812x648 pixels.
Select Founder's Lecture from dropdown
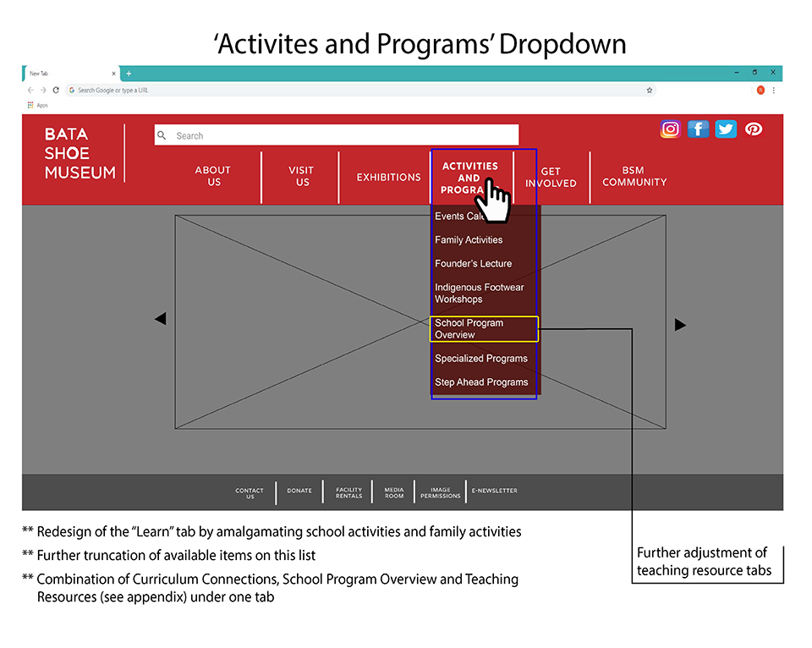pyautogui.click(x=474, y=263)
